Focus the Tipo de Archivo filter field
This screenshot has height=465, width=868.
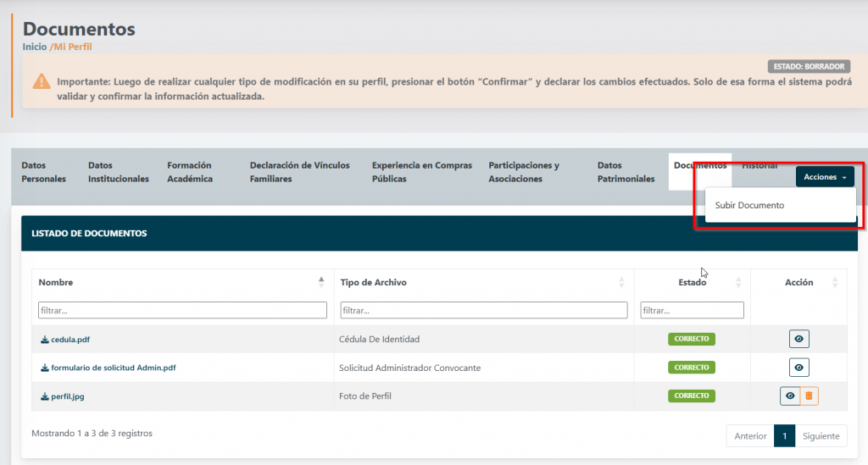pos(484,310)
